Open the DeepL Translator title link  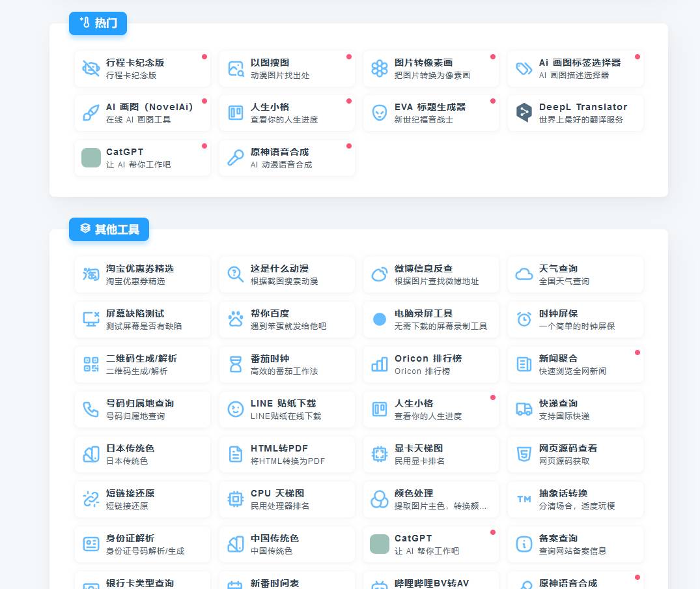[x=583, y=107]
